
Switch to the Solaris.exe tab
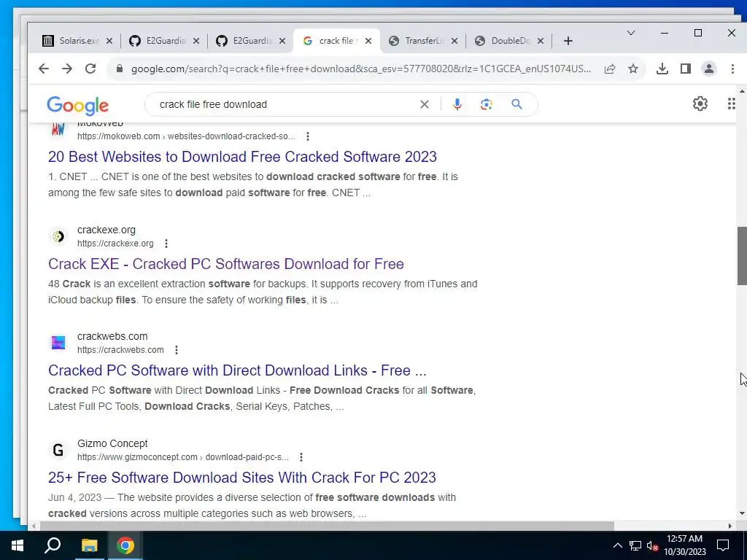click(x=77, y=41)
